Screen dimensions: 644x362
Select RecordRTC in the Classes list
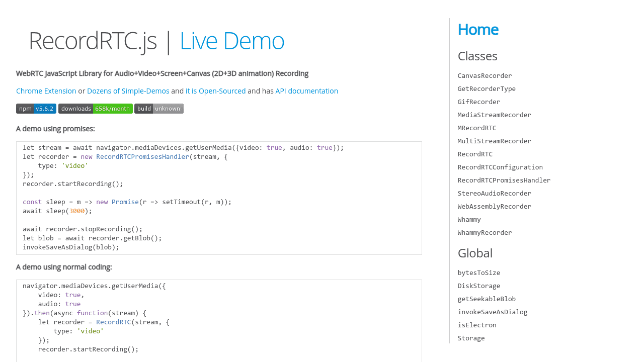pos(475,154)
